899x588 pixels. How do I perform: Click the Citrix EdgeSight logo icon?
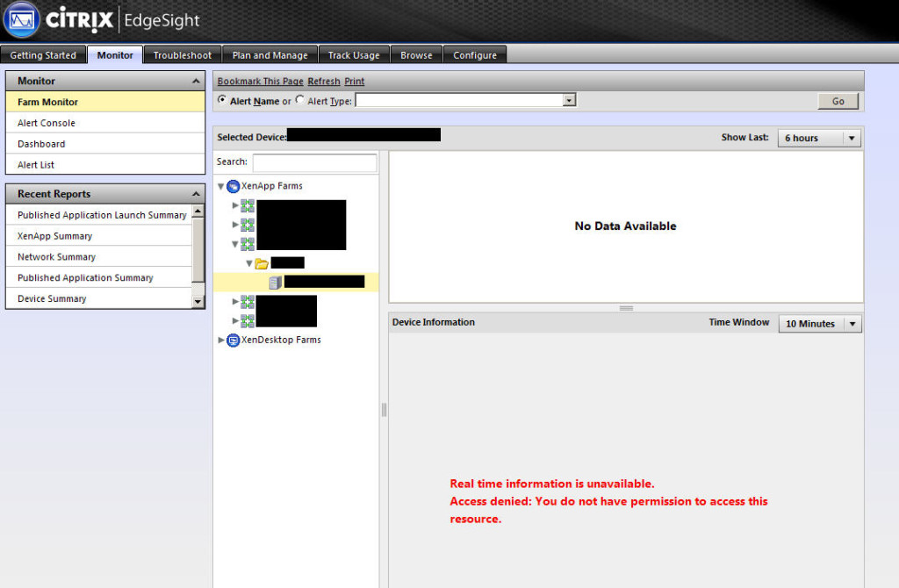pyautogui.click(x=19, y=19)
